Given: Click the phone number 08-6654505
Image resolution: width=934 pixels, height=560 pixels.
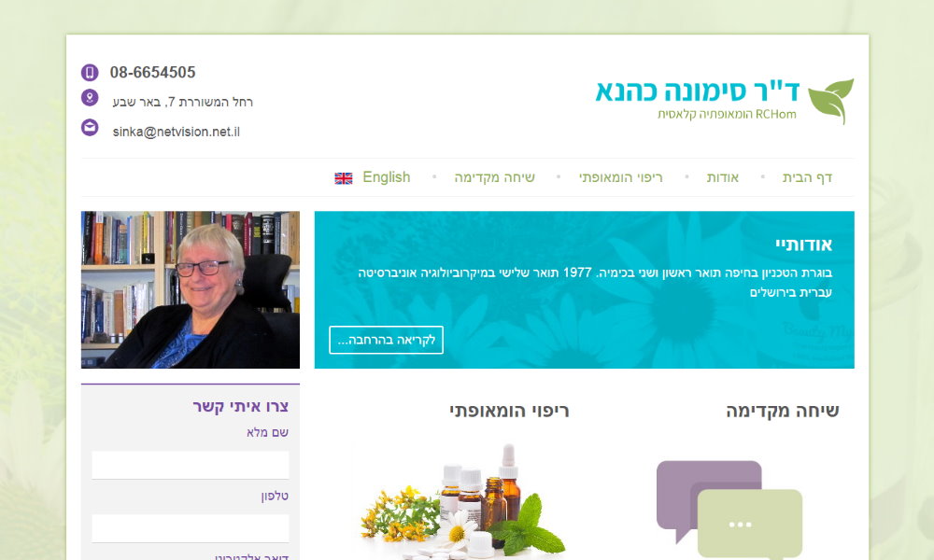Looking at the screenshot, I should pyautogui.click(x=152, y=72).
